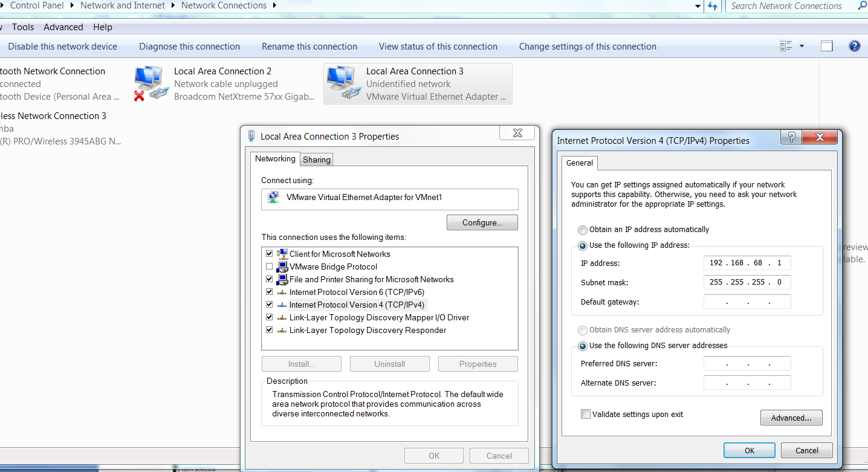Screen dimensions: 868x472
Task: Click the refresh icon beside the address bar
Action: (x=713, y=6)
